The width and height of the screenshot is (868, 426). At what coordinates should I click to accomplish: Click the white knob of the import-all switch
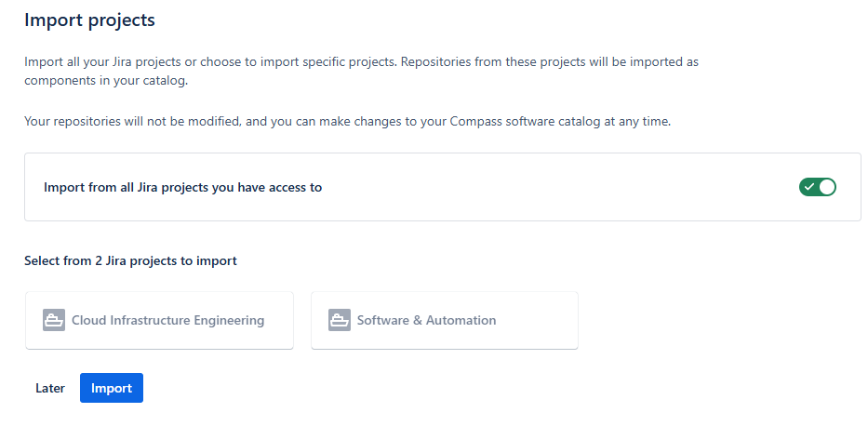[826, 187]
